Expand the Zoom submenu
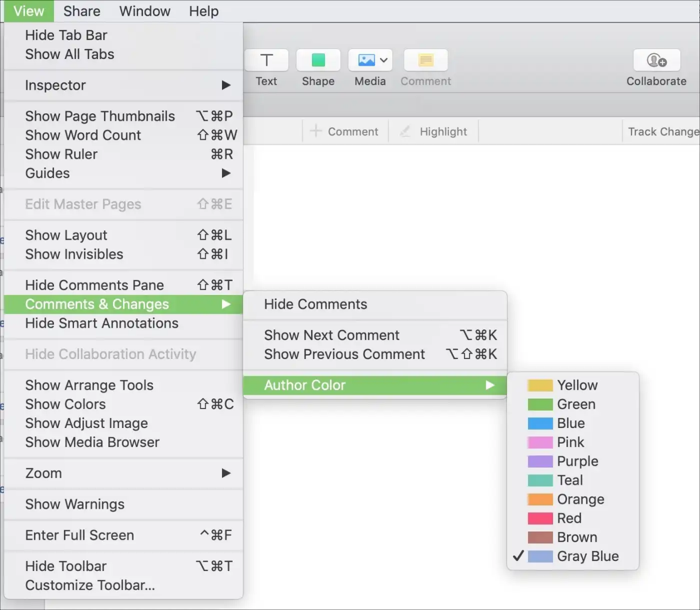Image resolution: width=700 pixels, height=610 pixels. tap(43, 473)
